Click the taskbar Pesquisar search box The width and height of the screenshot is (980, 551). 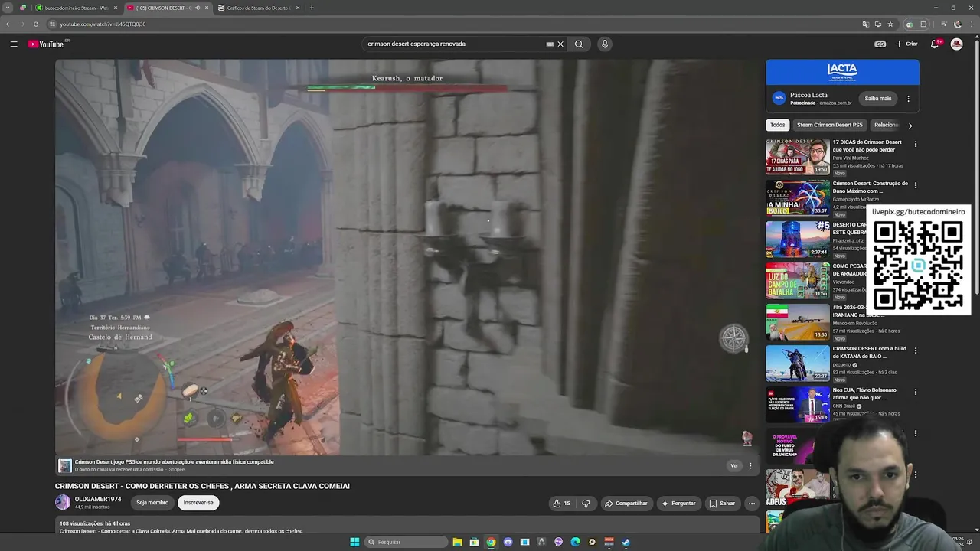tap(406, 542)
